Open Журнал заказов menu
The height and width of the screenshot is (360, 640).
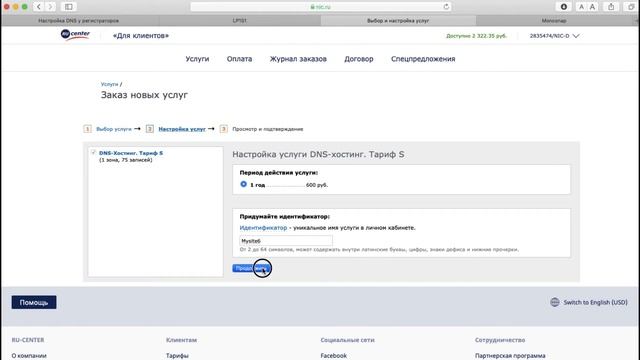(x=298, y=59)
